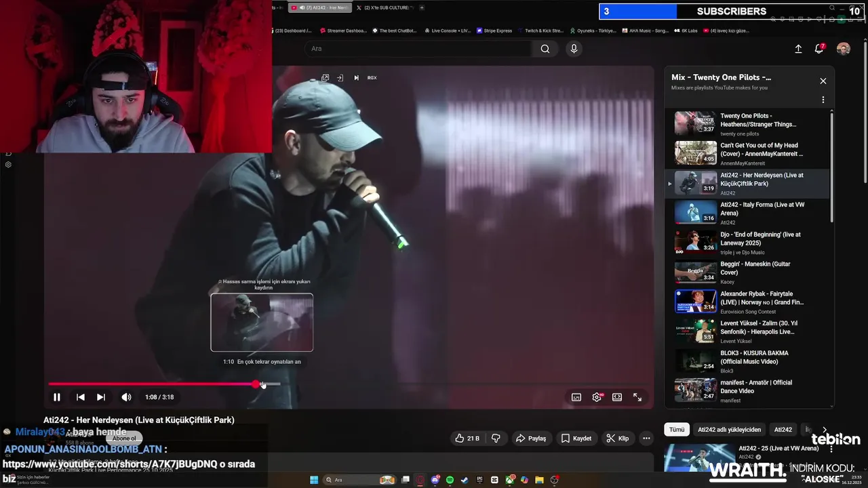Open Epic Games Launcher from taskbar
868x488 pixels.
coord(479,480)
